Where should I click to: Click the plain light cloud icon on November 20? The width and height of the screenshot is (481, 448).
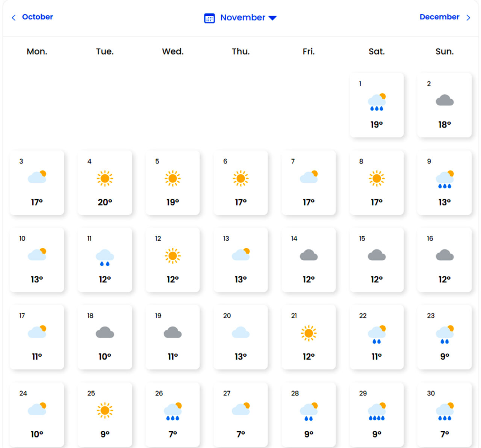tap(240, 333)
